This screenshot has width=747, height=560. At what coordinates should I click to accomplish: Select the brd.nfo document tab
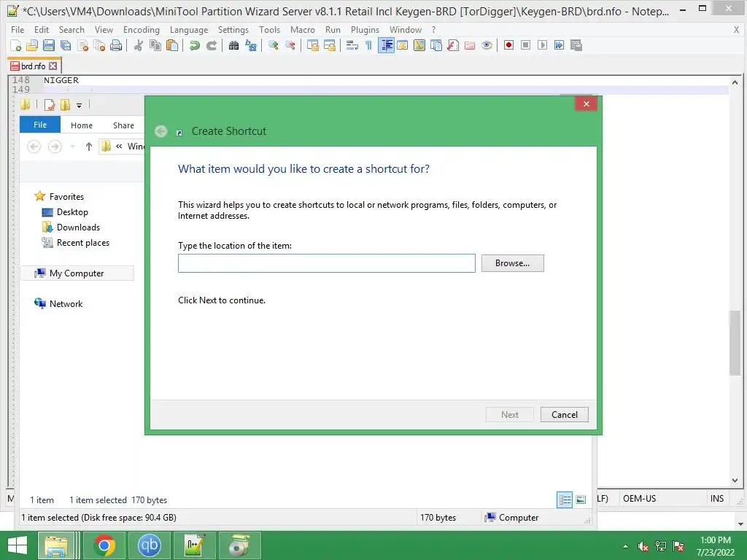click(34, 66)
